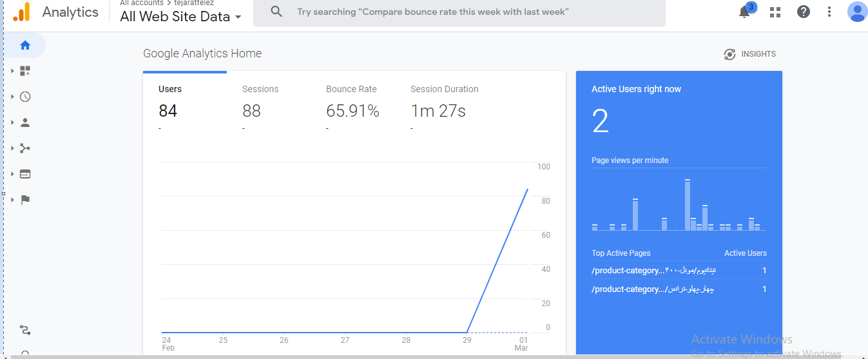The width and height of the screenshot is (868, 359).
Task: Expand the Behavior section arrow
Action: 12,174
